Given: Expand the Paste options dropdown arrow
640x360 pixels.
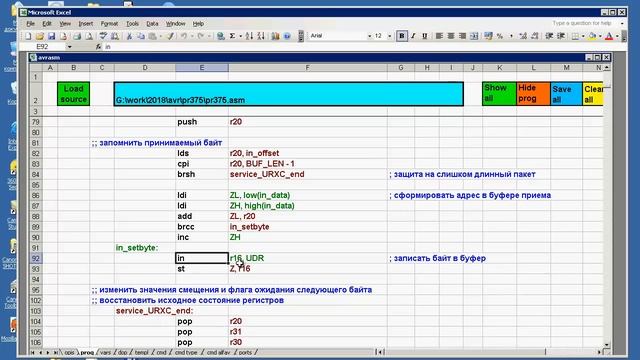Looking at the screenshot, I should (160, 36).
